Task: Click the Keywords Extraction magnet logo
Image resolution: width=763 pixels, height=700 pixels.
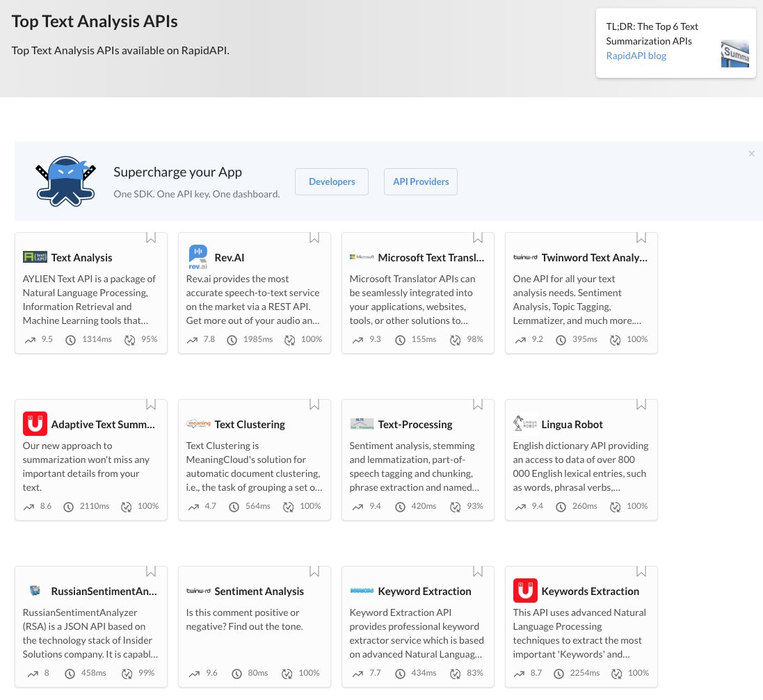Action: click(526, 591)
